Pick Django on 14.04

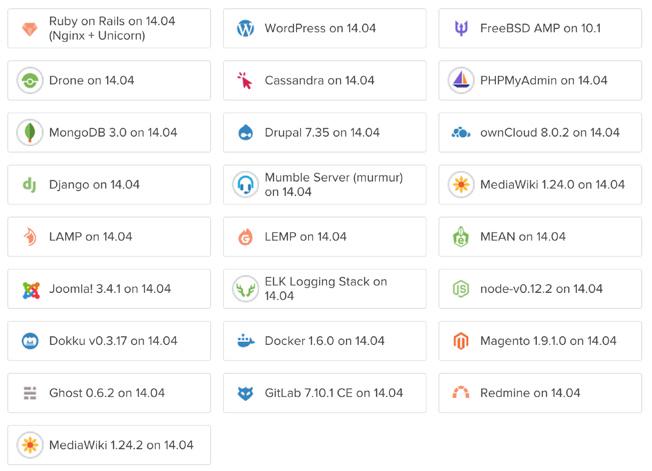[109, 185]
